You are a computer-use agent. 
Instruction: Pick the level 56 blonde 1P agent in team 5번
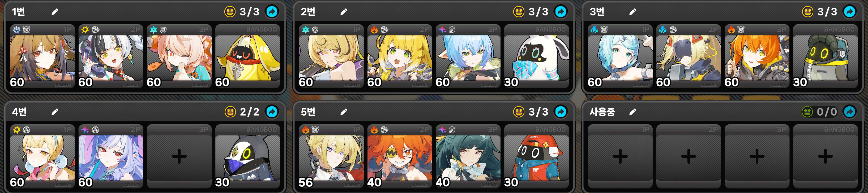click(331, 156)
